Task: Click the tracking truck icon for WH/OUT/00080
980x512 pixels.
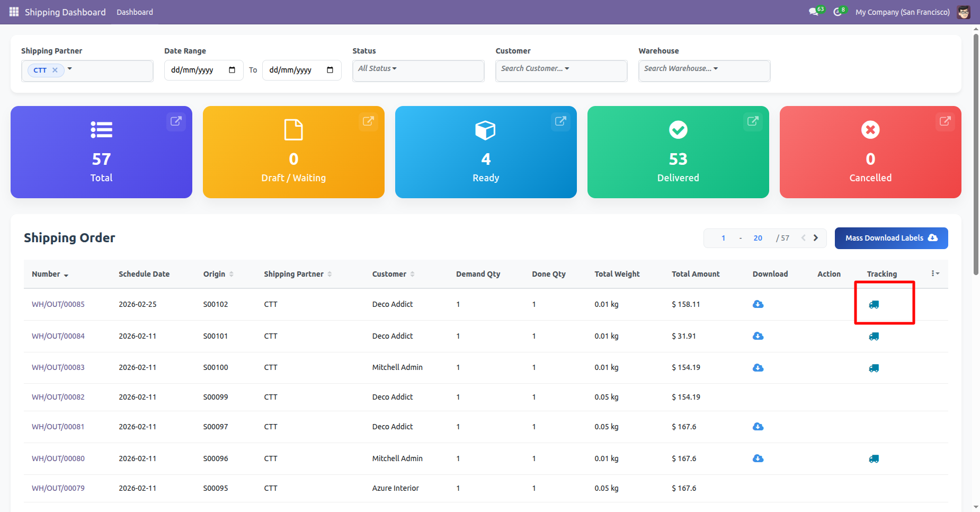Action: pos(874,458)
